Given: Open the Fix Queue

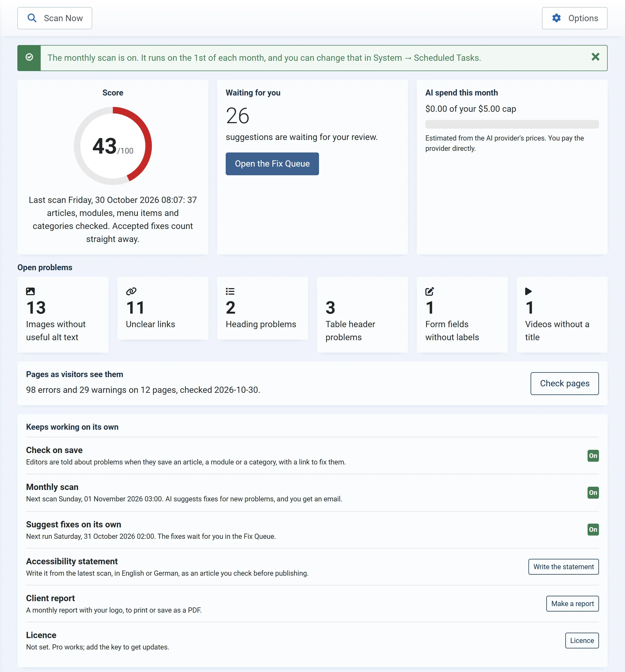Looking at the screenshot, I should click(x=272, y=164).
